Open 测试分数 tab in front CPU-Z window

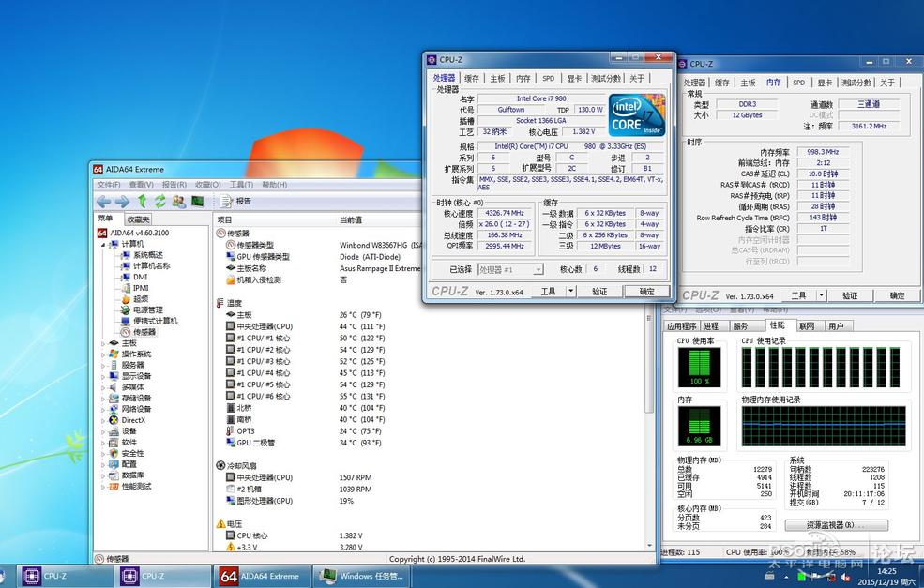(x=606, y=78)
